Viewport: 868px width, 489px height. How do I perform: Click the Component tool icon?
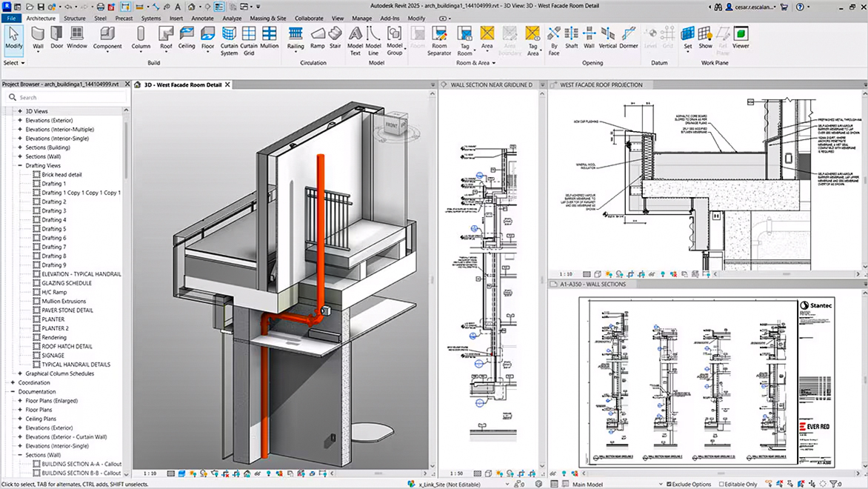(107, 38)
